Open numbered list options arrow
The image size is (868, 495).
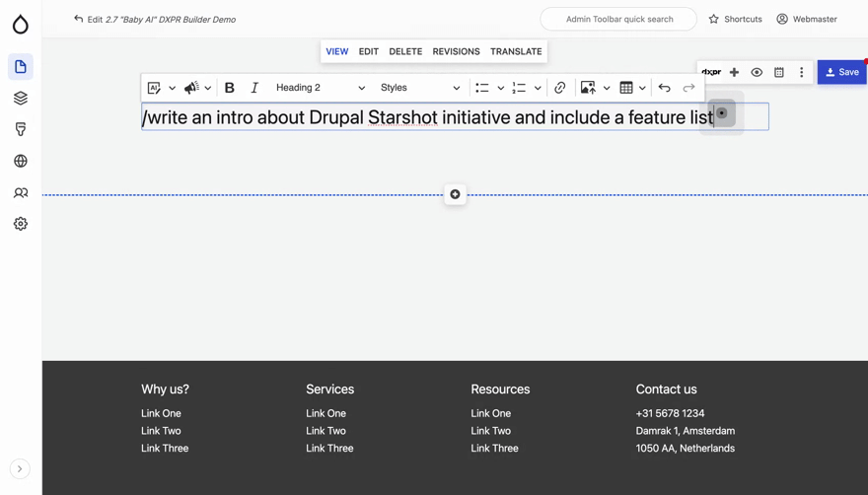538,88
